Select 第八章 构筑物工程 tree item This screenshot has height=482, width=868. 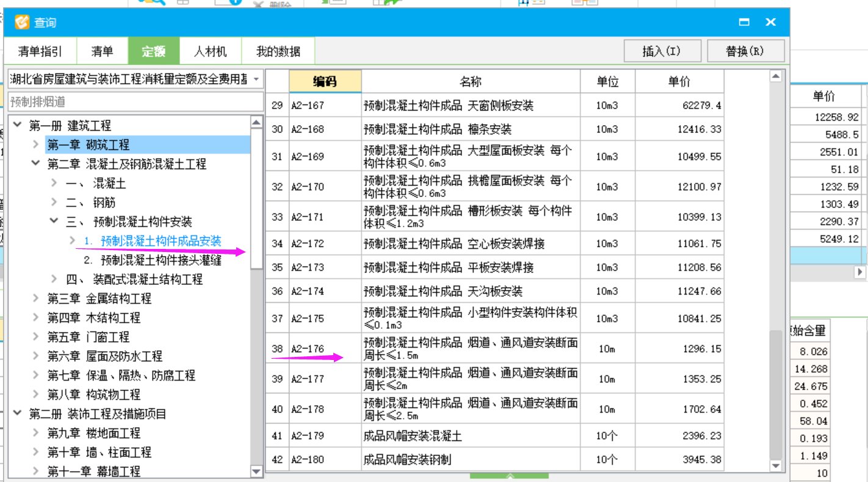(x=94, y=395)
